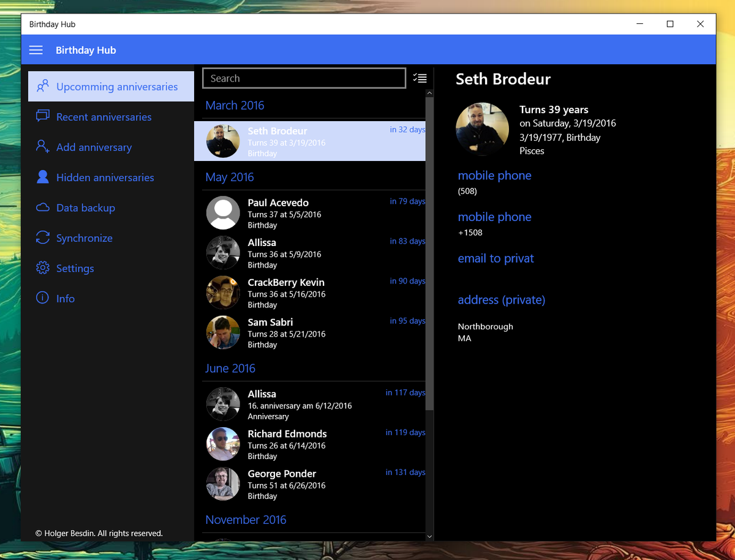
Task: Open the address (private) link
Action: coord(501,300)
